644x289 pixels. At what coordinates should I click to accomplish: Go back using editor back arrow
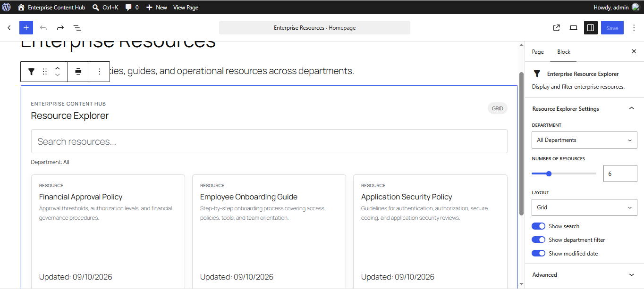pyautogui.click(x=9, y=28)
